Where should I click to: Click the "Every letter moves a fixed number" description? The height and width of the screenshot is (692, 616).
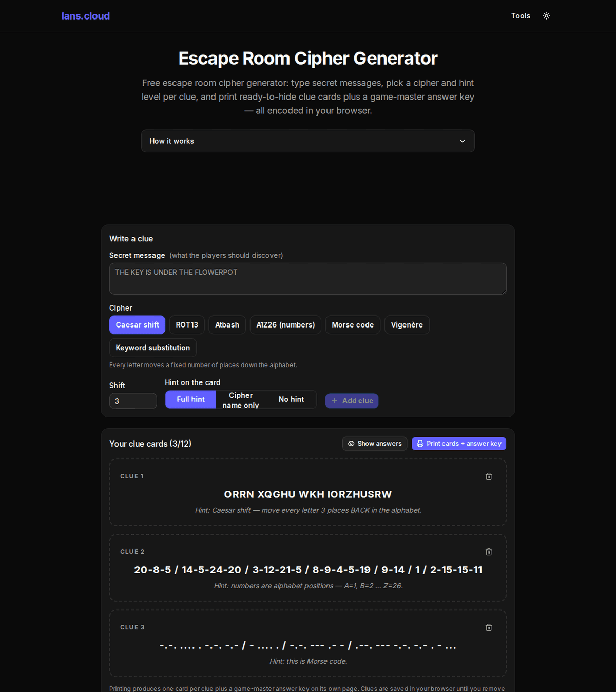203,365
